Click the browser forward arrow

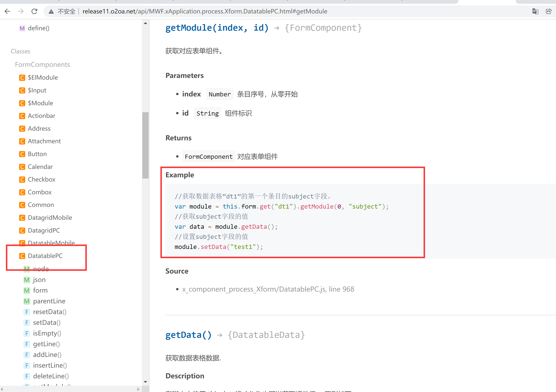tap(21, 11)
